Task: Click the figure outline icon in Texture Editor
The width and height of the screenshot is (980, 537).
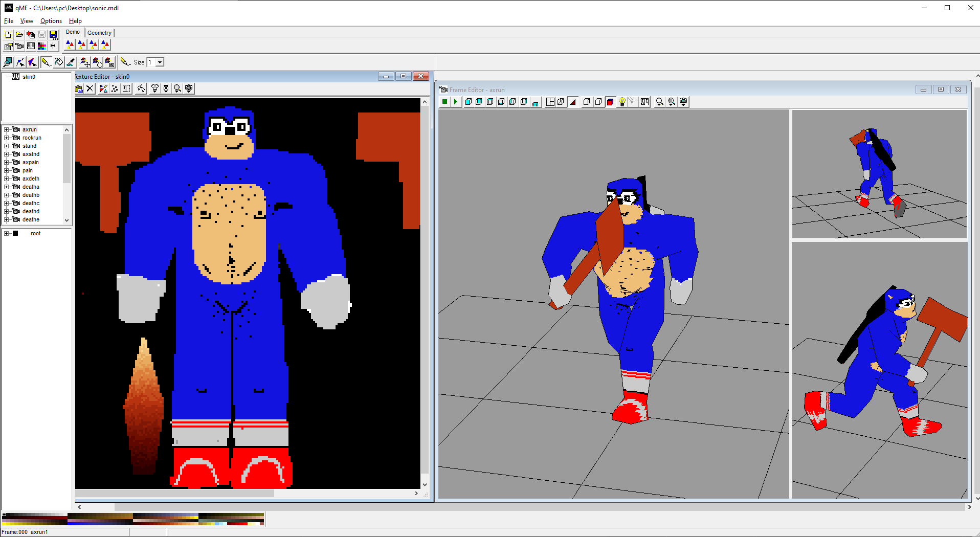Action: 126,88
